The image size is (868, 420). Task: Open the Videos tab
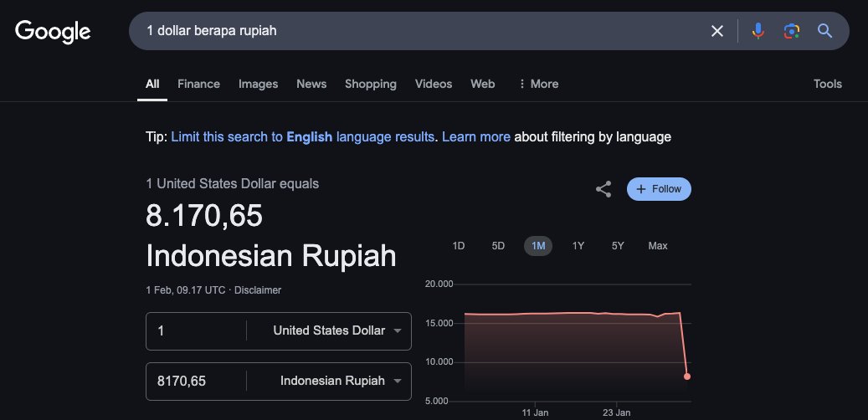(434, 85)
